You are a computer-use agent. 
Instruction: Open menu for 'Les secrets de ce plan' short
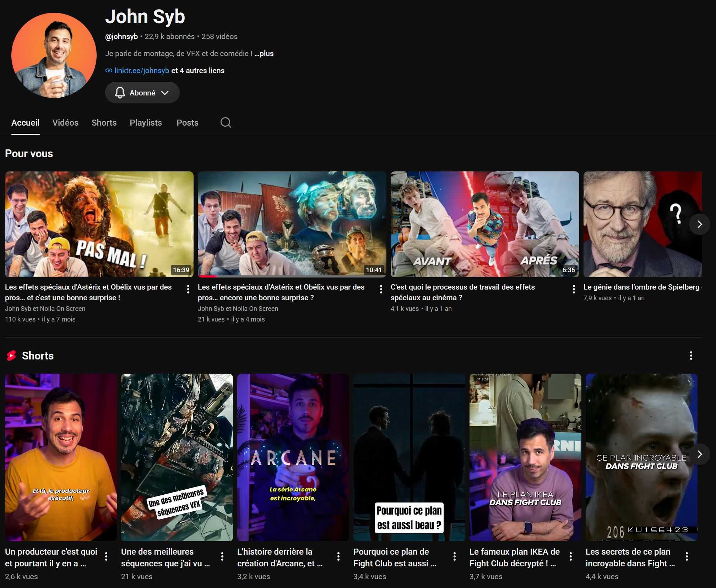687,556
